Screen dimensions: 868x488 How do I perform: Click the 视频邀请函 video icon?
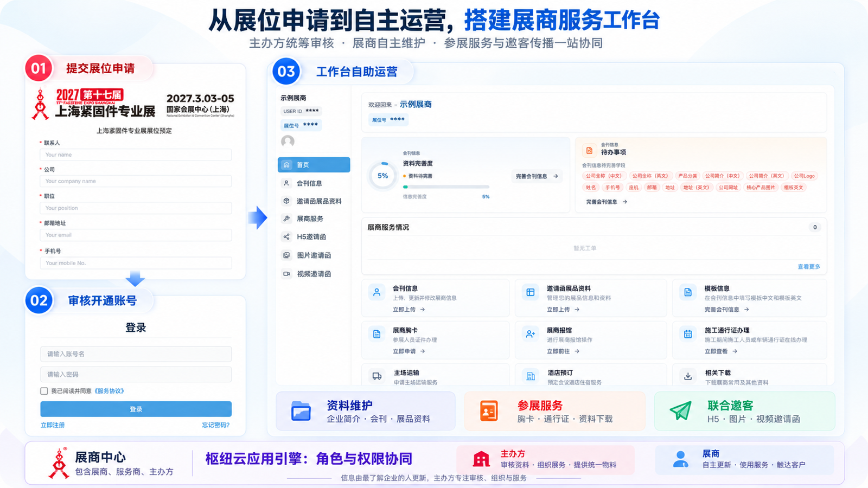(x=286, y=274)
